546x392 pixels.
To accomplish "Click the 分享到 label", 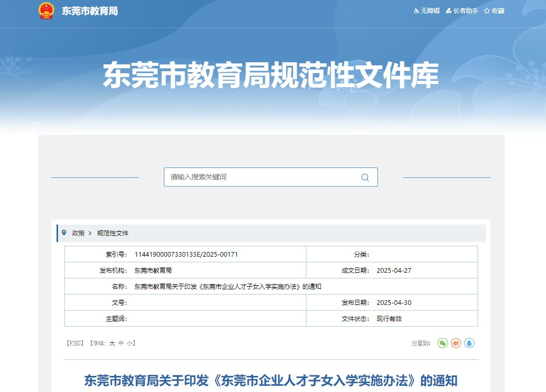I will pyautogui.click(x=421, y=343).
